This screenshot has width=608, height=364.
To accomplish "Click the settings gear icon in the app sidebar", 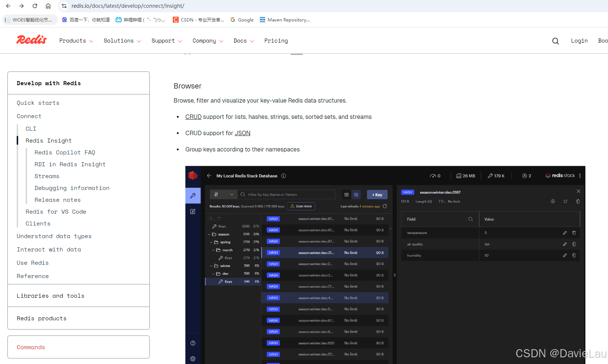I will click(x=193, y=359).
